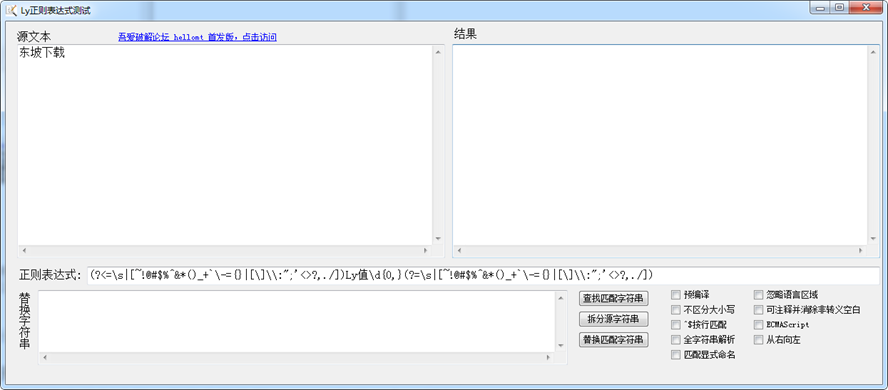Minimize the Ly正则表达式测试 window

point(819,7)
